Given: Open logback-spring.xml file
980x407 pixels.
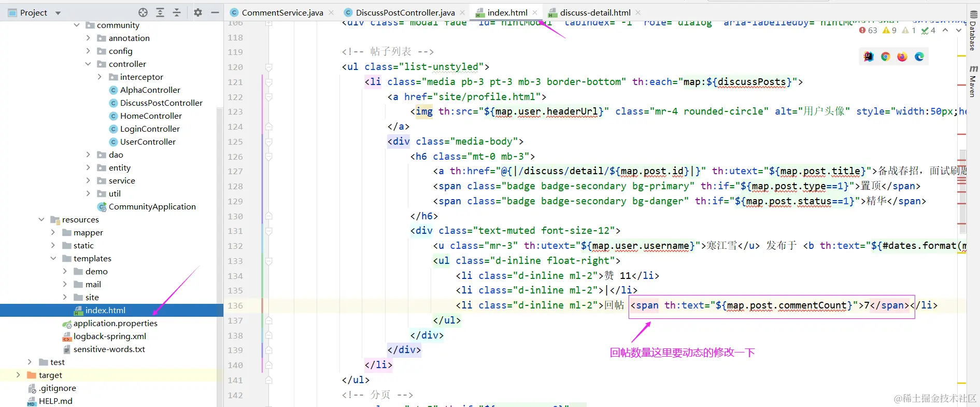Looking at the screenshot, I should pos(104,336).
